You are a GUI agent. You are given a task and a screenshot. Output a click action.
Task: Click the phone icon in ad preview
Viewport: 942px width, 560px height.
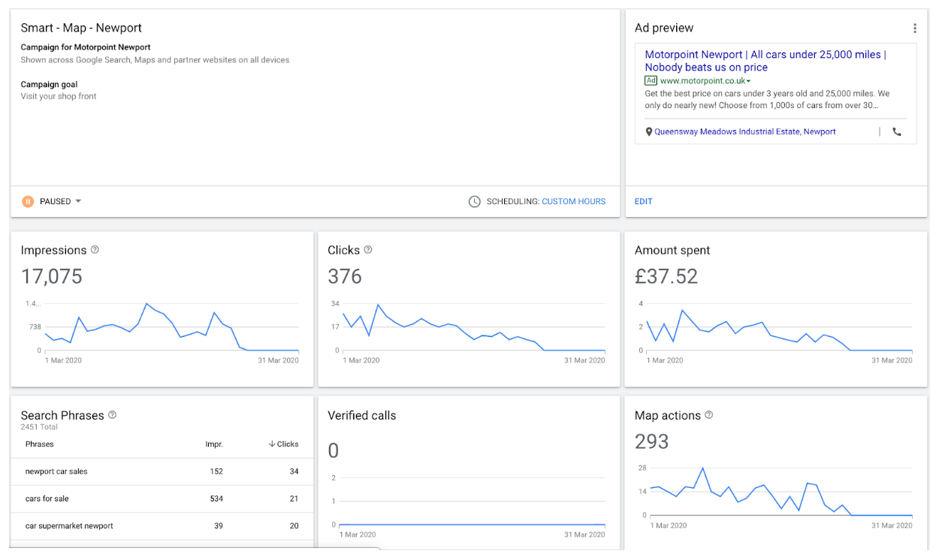point(896,131)
